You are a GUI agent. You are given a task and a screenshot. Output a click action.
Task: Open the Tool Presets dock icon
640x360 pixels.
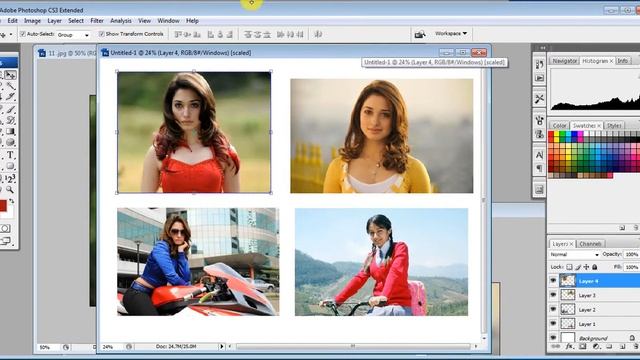coord(539,98)
